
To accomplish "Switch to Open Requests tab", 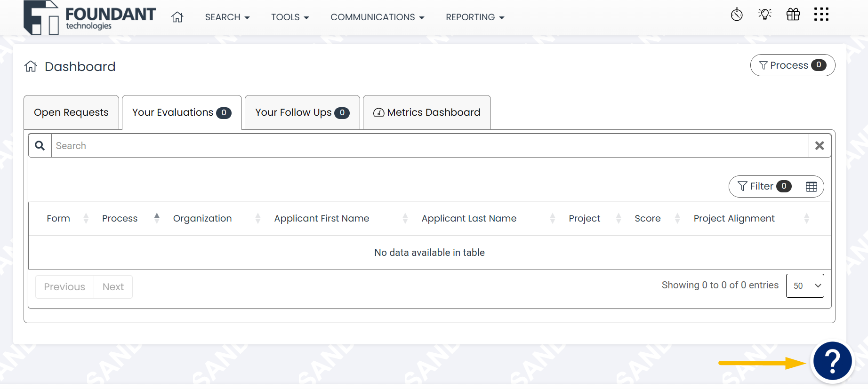I will coord(71,112).
